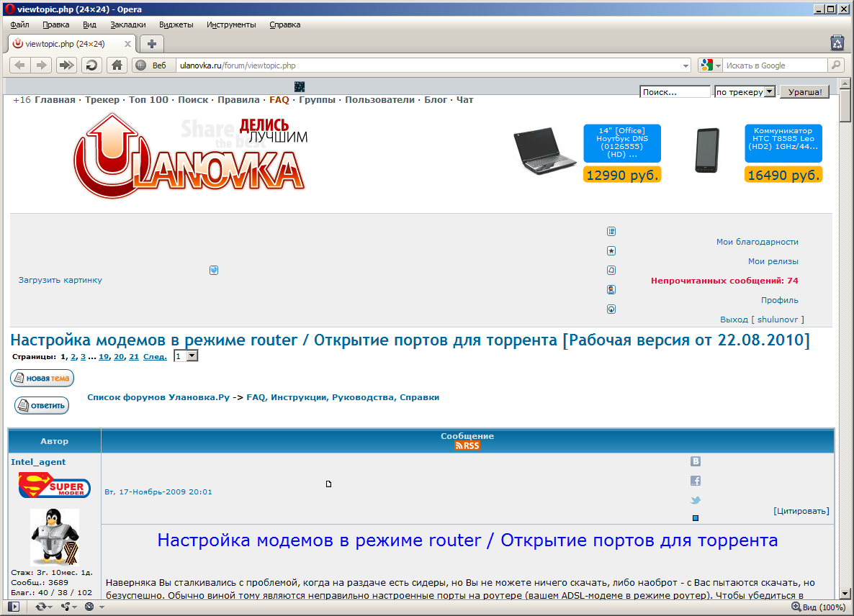Click the star icon beside Мои релизы
Screen dimensions: 854x616
pyautogui.click(x=611, y=251)
